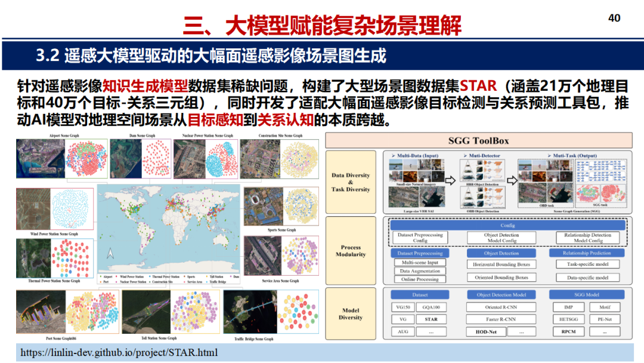Click the blue Dataset header
This screenshot has width=644, height=363.
click(x=420, y=295)
